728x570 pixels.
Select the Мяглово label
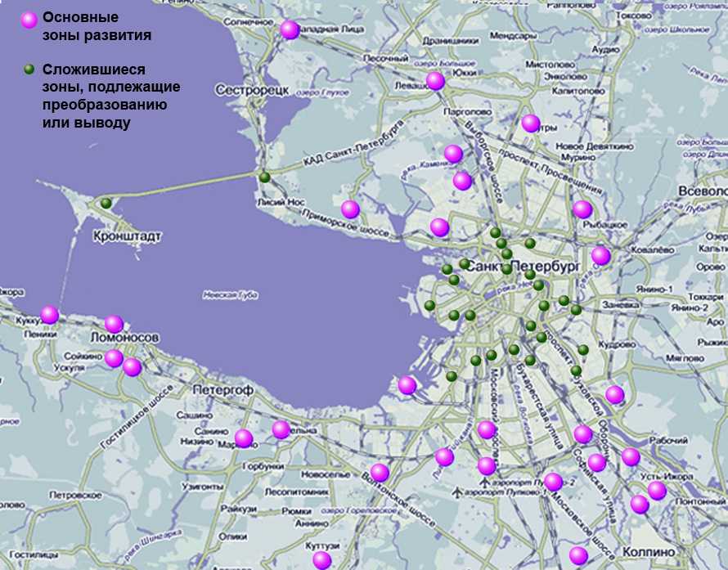point(685,358)
